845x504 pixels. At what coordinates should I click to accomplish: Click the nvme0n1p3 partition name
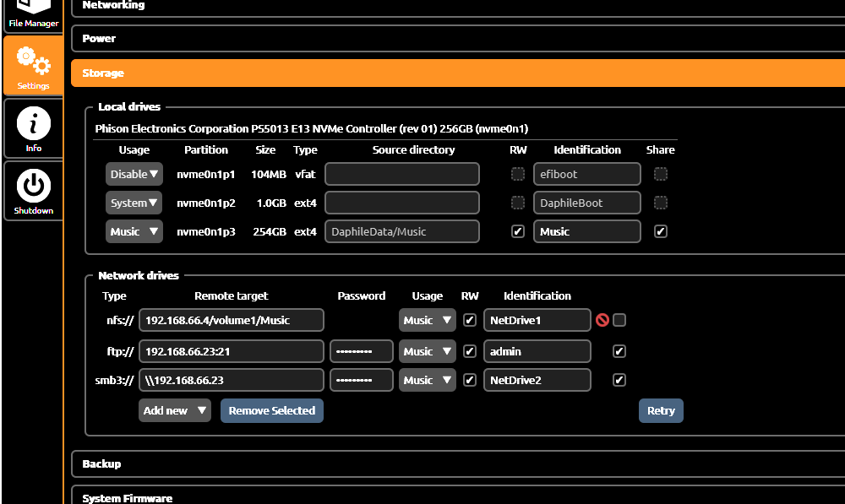(x=206, y=232)
